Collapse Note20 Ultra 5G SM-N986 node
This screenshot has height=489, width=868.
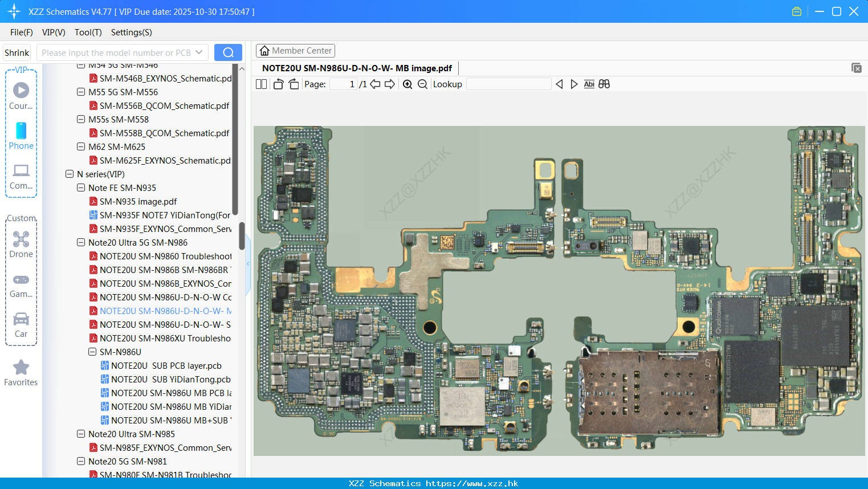pyautogui.click(x=81, y=242)
